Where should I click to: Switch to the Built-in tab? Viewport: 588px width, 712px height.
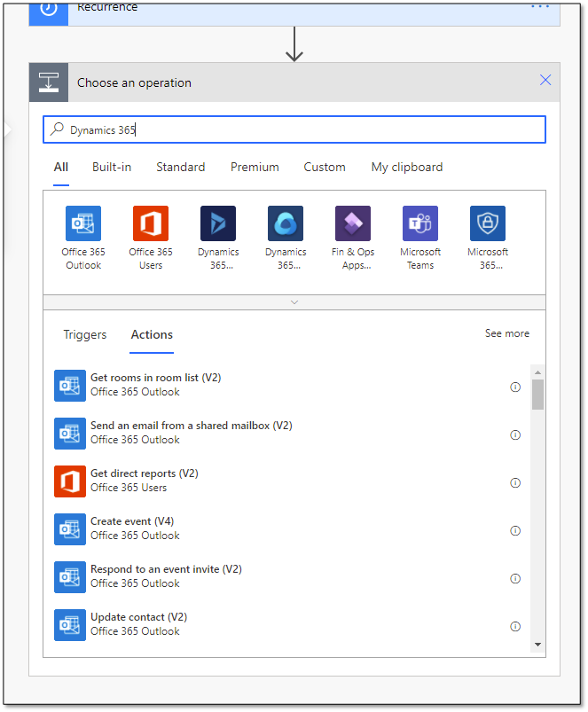pyautogui.click(x=112, y=167)
